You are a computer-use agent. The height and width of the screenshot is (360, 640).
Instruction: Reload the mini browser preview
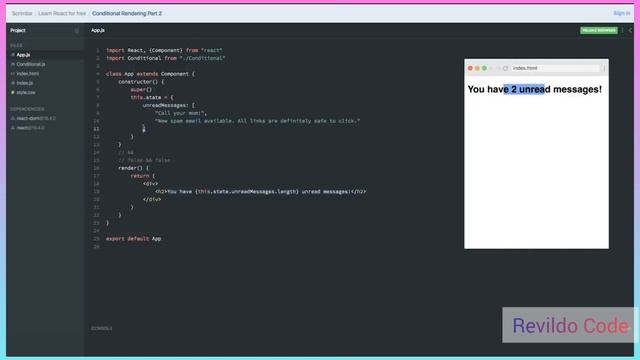point(505,68)
